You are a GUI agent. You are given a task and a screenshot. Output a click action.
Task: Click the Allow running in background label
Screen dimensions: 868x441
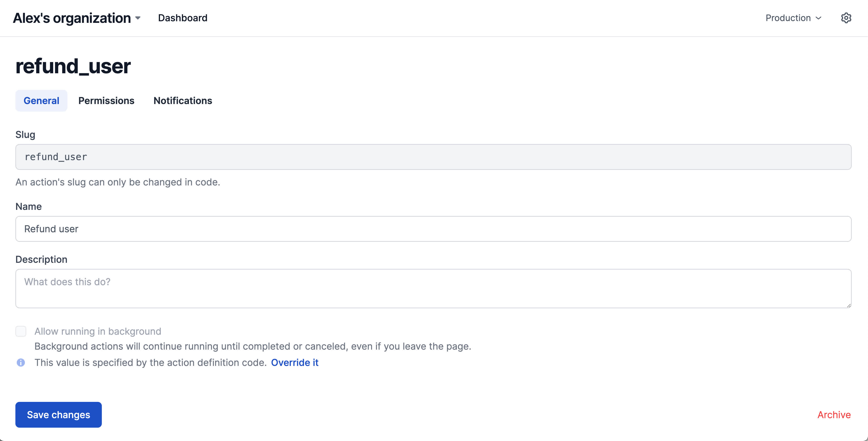click(98, 331)
